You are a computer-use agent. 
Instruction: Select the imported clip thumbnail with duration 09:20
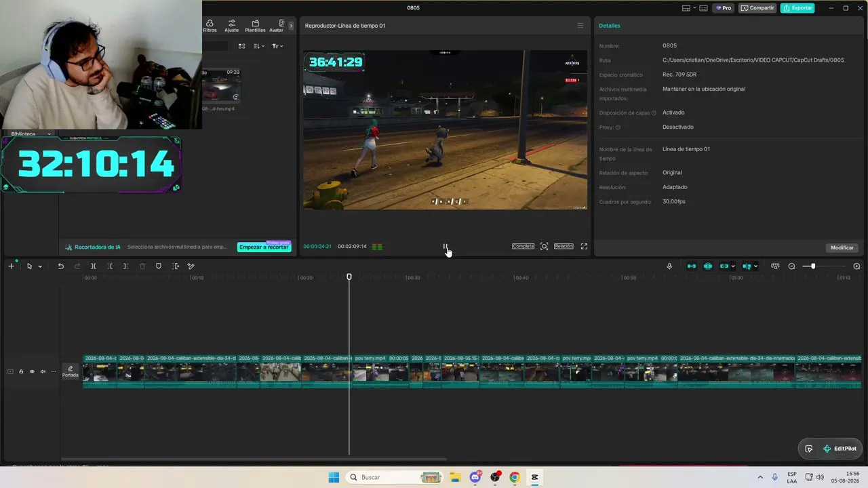(221, 85)
